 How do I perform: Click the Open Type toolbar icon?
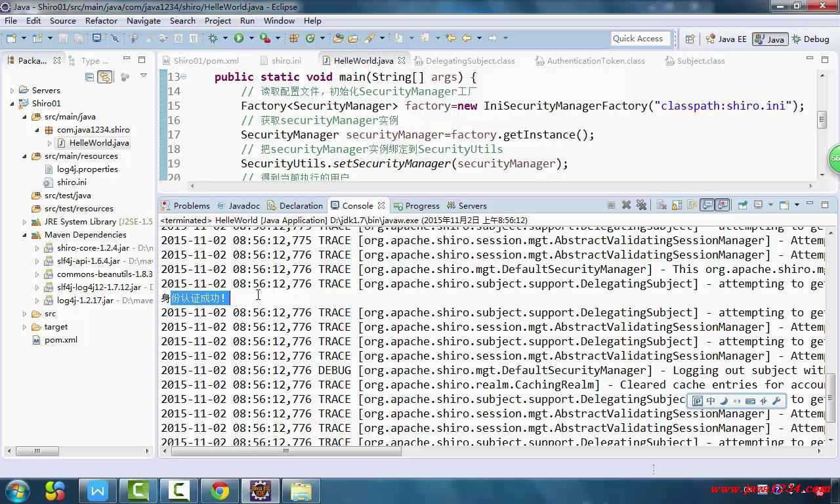tap(339, 38)
